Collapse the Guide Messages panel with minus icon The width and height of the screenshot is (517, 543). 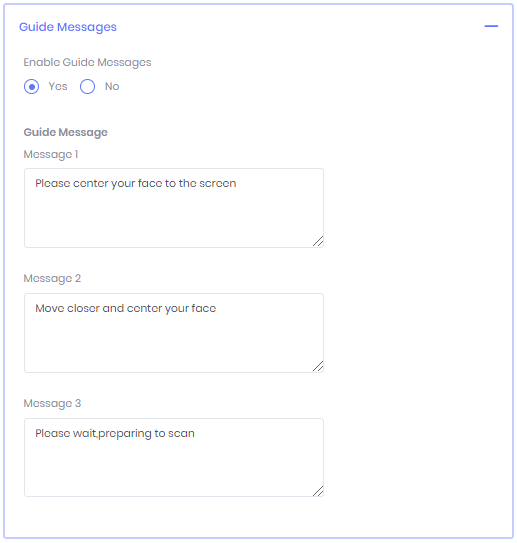(x=491, y=26)
